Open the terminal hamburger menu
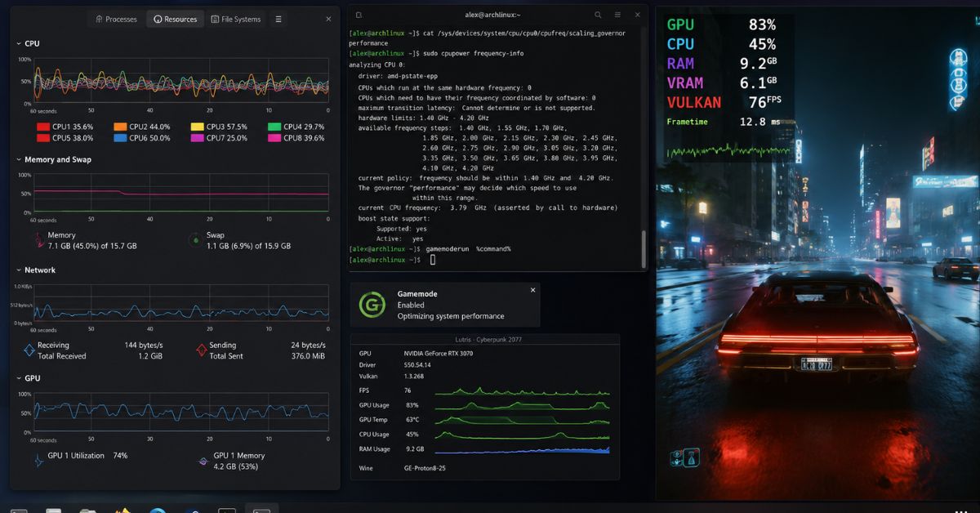980x513 pixels. click(x=617, y=16)
